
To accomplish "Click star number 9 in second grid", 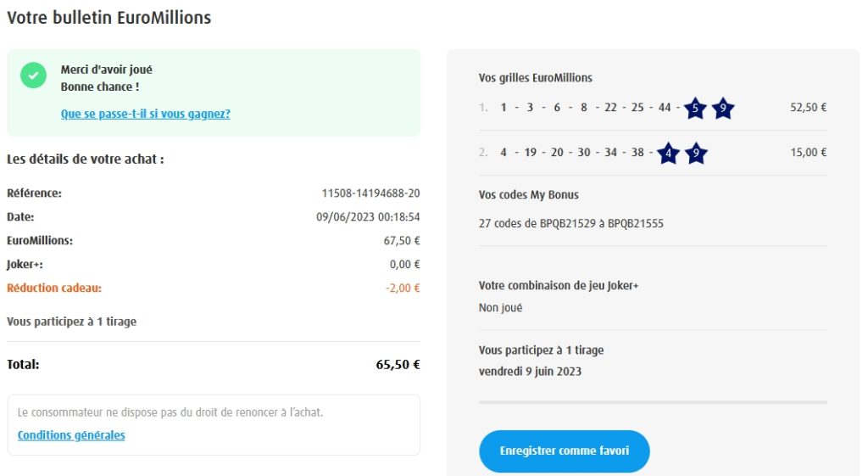I will coord(695,154).
